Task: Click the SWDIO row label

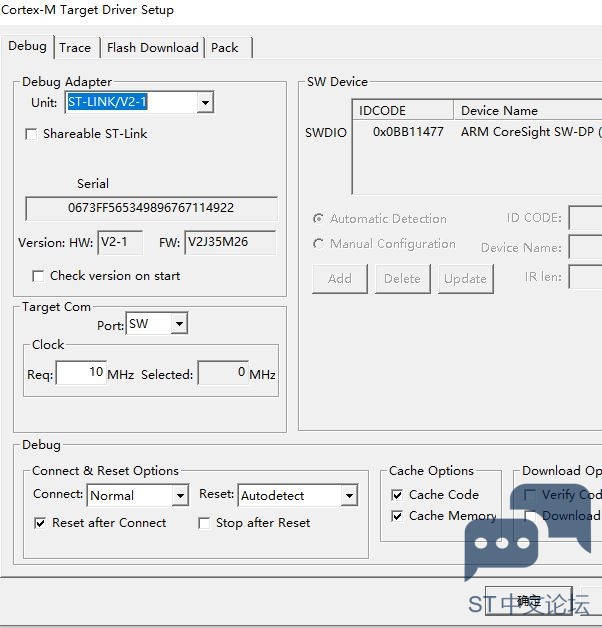Action: click(x=326, y=133)
